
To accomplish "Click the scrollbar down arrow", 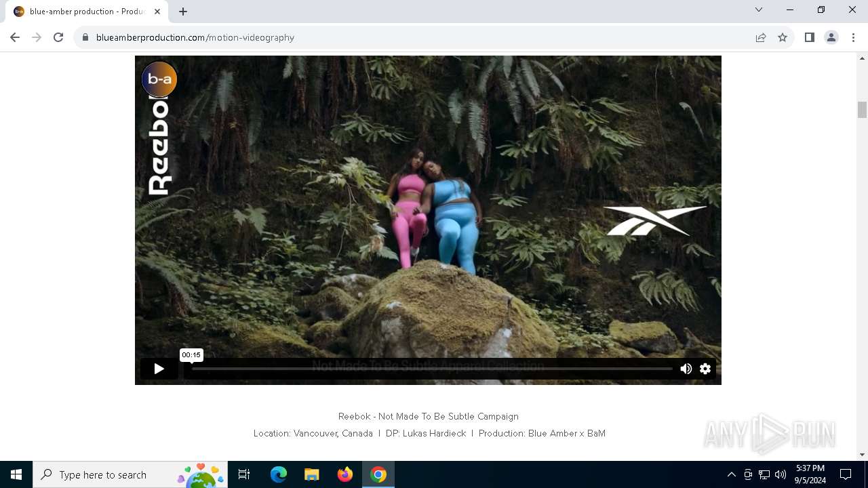I will [862, 455].
